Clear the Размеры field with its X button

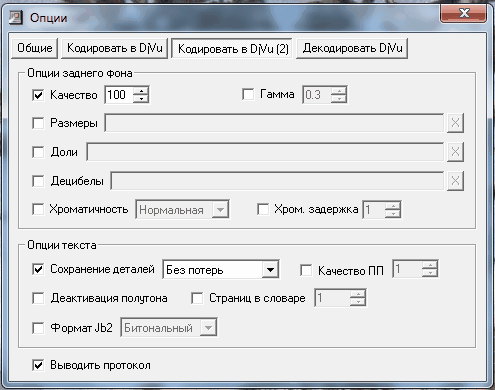click(x=455, y=123)
